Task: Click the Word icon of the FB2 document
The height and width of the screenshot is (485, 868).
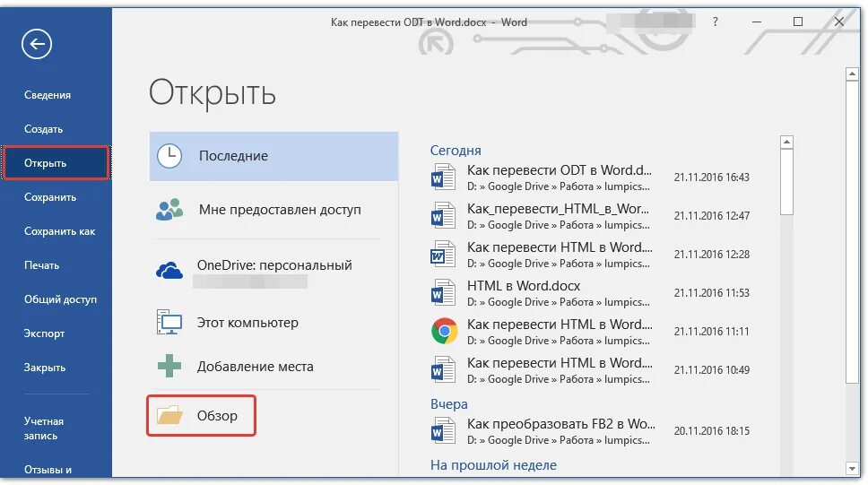Action: tap(443, 430)
